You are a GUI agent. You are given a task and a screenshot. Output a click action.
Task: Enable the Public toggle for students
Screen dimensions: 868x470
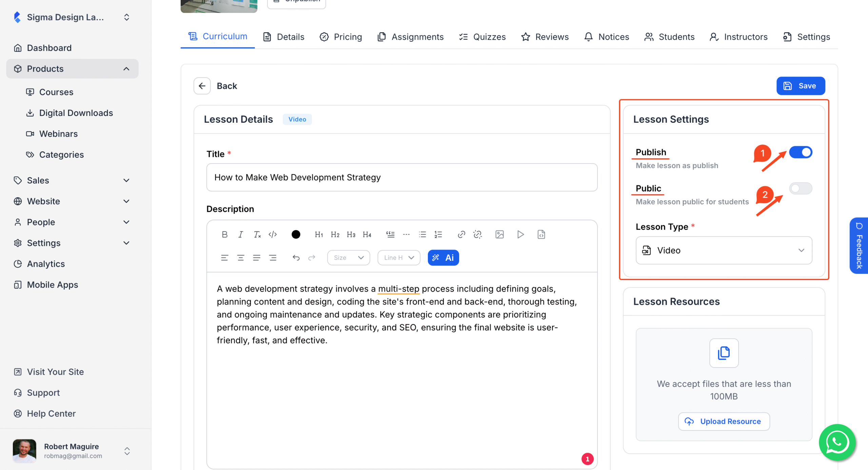(800, 188)
